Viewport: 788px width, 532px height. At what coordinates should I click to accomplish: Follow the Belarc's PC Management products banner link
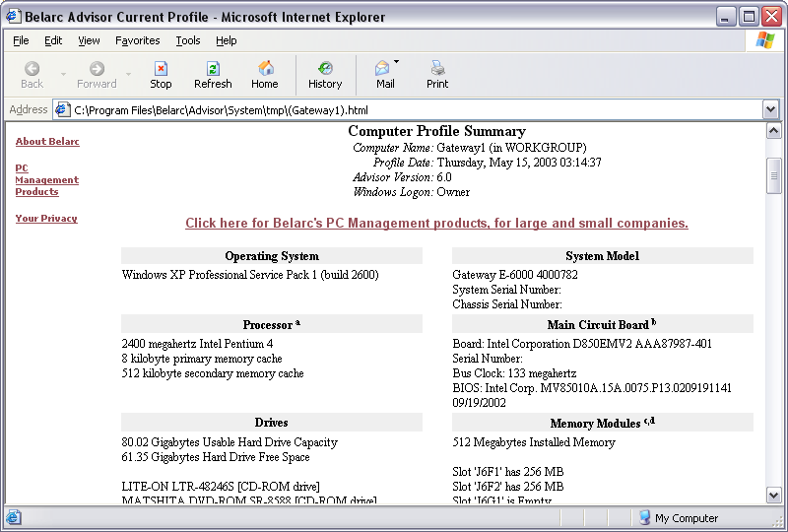click(436, 223)
